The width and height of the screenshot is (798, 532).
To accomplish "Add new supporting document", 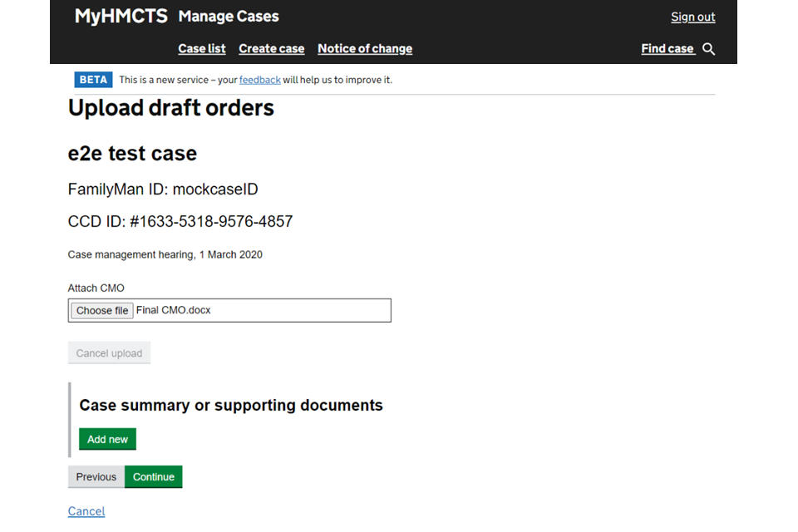I will click(107, 439).
